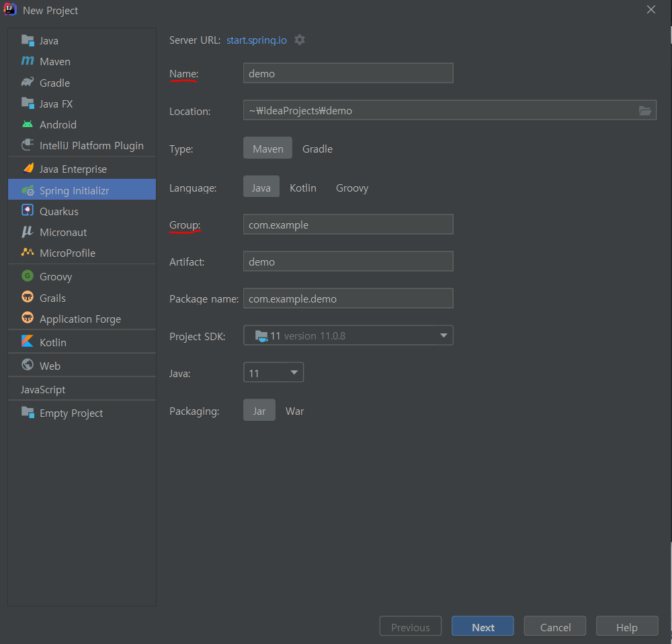The height and width of the screenshot is (644, 672).
Task: Click the Name input field
Action: pyautogui.click(x=348, y=73)
